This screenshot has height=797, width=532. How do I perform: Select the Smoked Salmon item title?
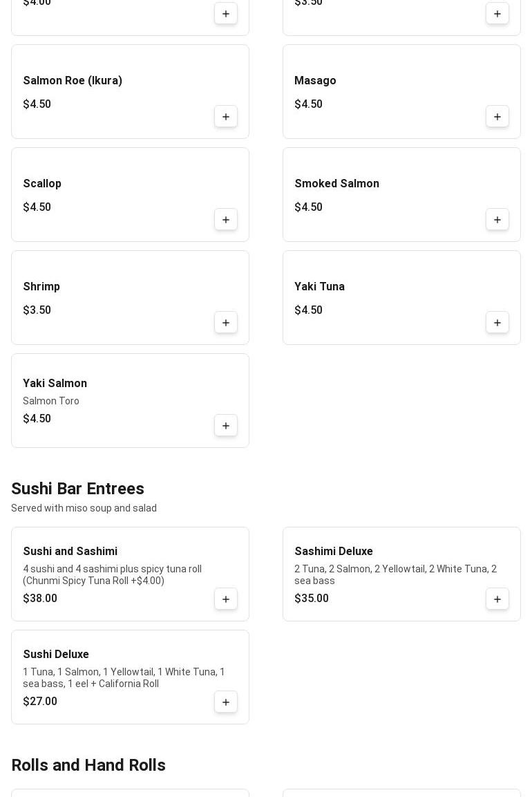336,184
